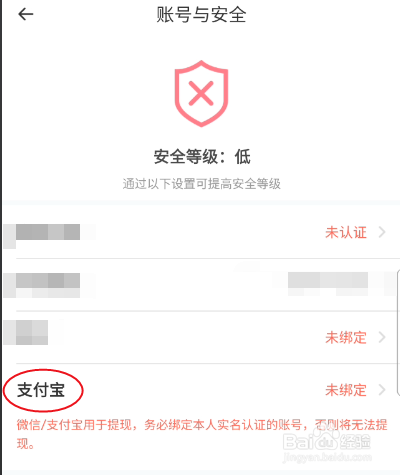Viewport: 400px width, 475px height.
Task: Tap blurred value in row below 未认证
Action: click(x=328, y=280)
